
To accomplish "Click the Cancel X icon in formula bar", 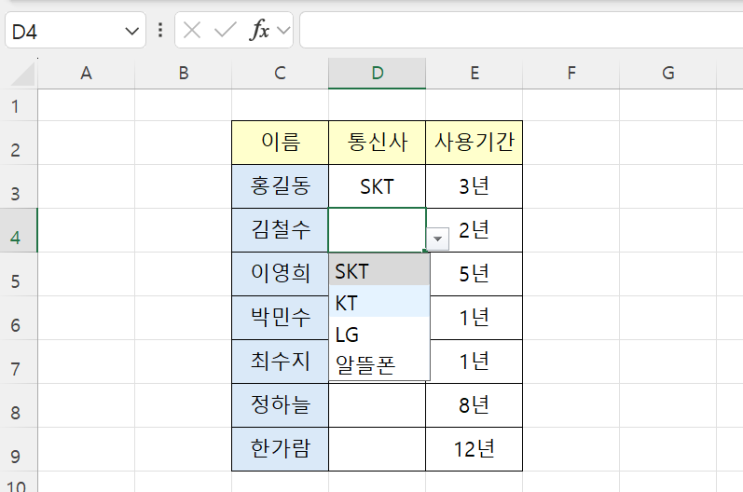I will [193, 30].
